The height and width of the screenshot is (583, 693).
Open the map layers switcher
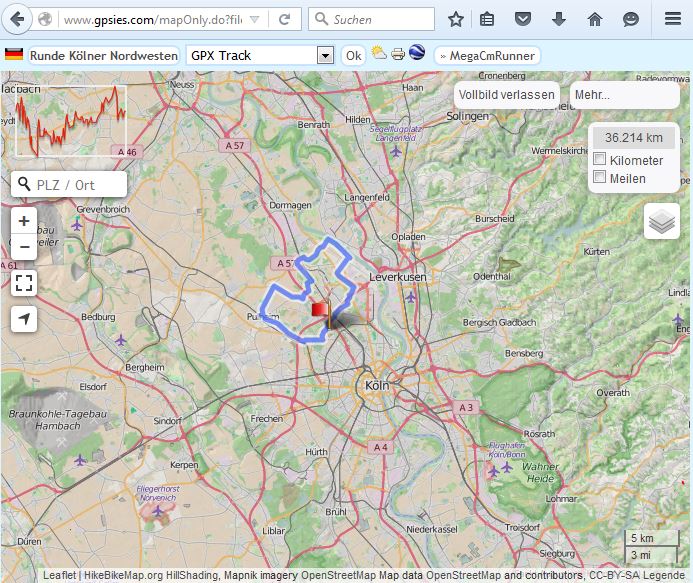click(661, 221)
